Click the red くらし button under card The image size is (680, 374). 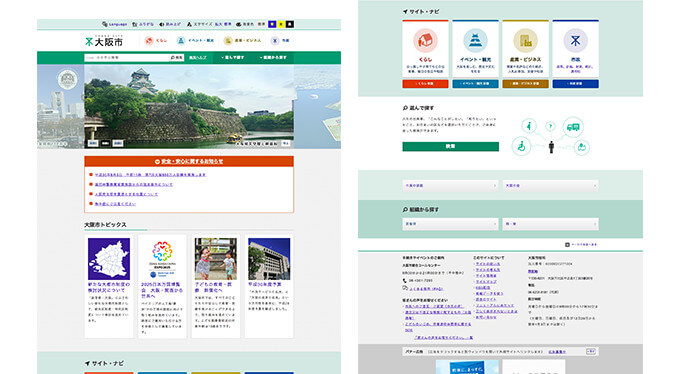pyautogui.click(x=425, y=84)
